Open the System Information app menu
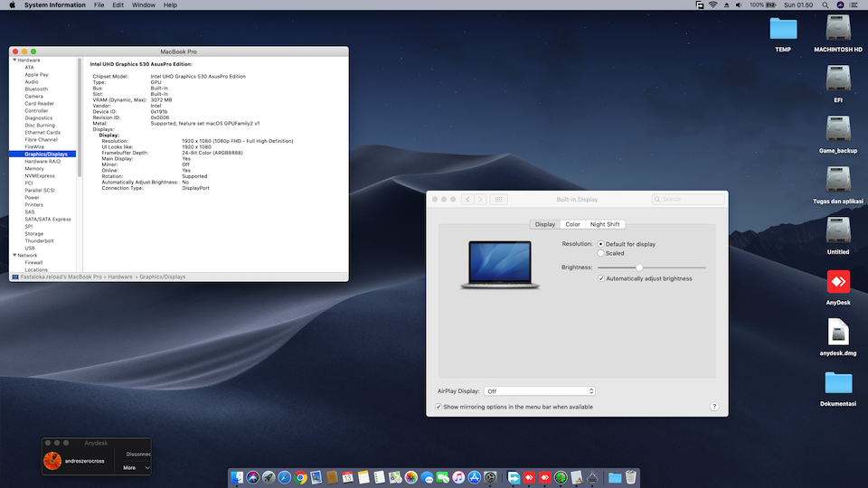868x488 pixels. click(55, 5)
